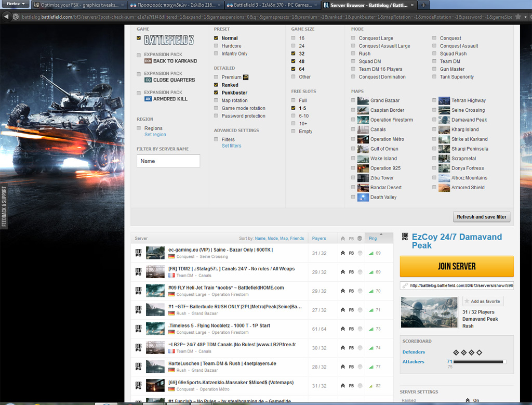The width and height of the screenshot is (532, 405).
Task: Click the ranked column header icon
Action: (343, 238)
